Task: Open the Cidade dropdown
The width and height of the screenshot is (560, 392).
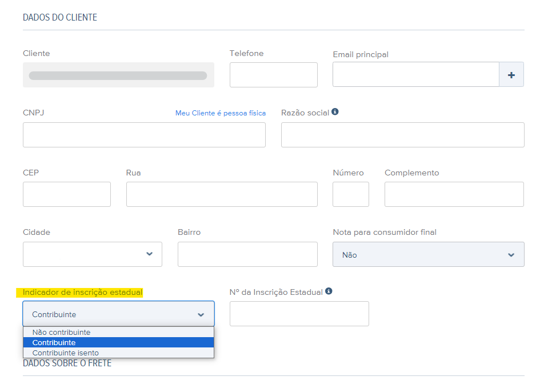Action: click(93, 254)
